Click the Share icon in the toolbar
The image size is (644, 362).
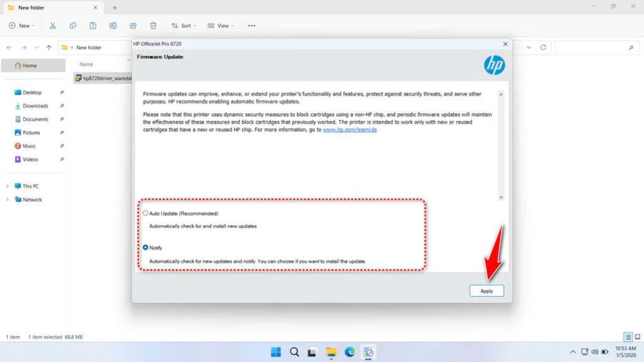(x=133, y=25)
